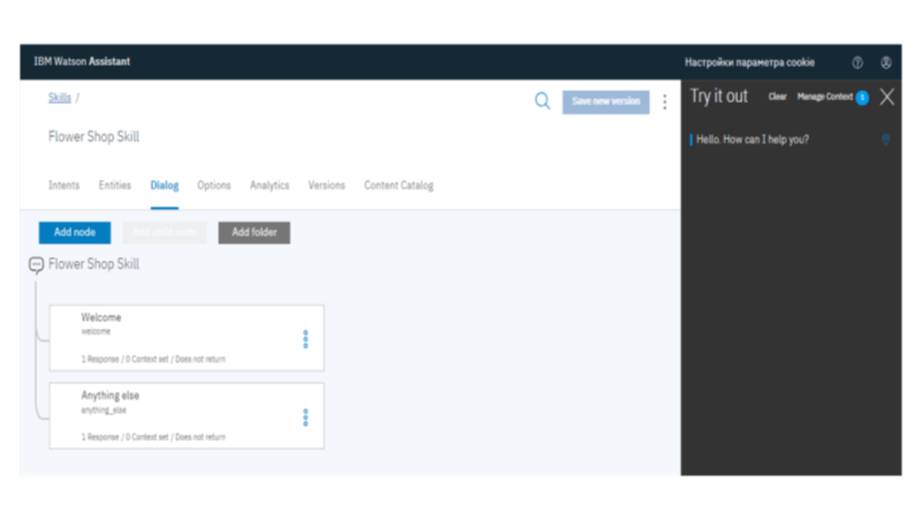This screenshot has width=922, height=519.
Task: Click the Add node button
Action: pos(75,233)
